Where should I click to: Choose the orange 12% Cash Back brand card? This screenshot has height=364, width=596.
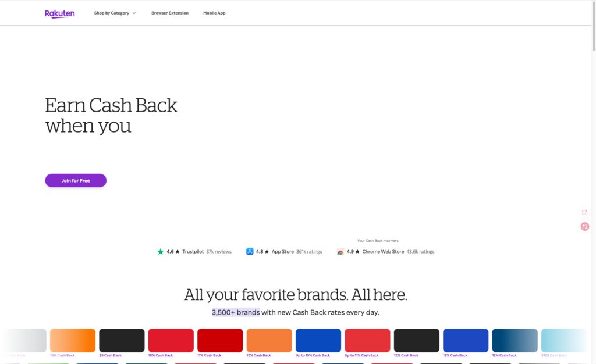[x=269, y=341]
